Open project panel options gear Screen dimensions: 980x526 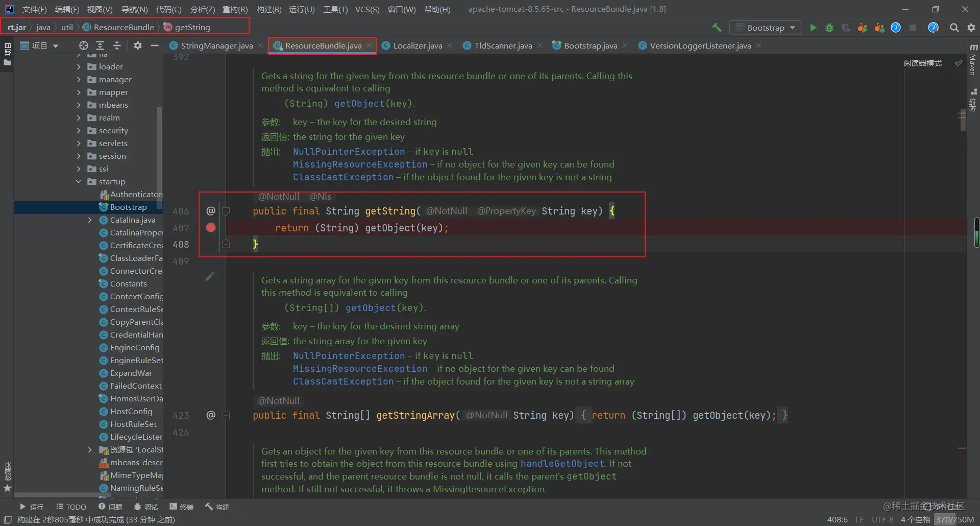click(138, 45)
